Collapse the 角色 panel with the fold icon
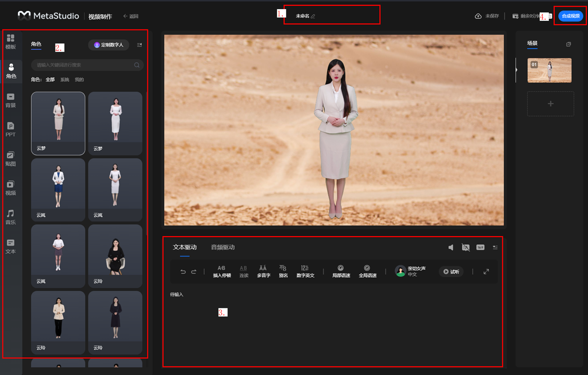The height and width of the screenshot is (375, 588). coord(139,45)
